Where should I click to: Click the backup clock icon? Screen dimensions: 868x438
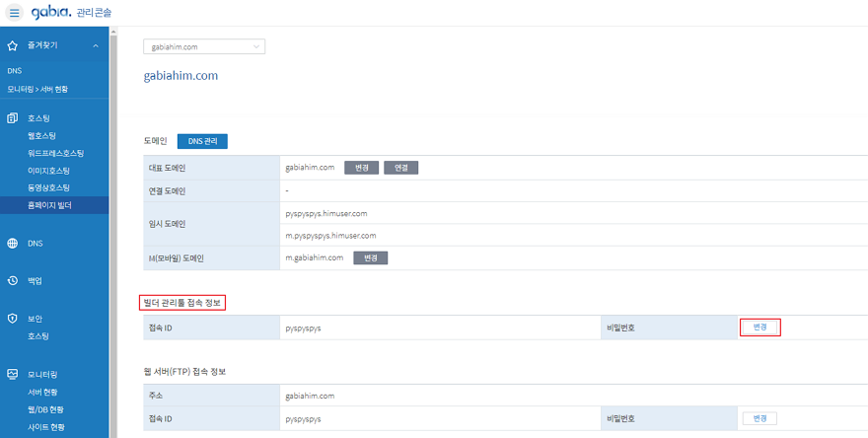point(13,281)
